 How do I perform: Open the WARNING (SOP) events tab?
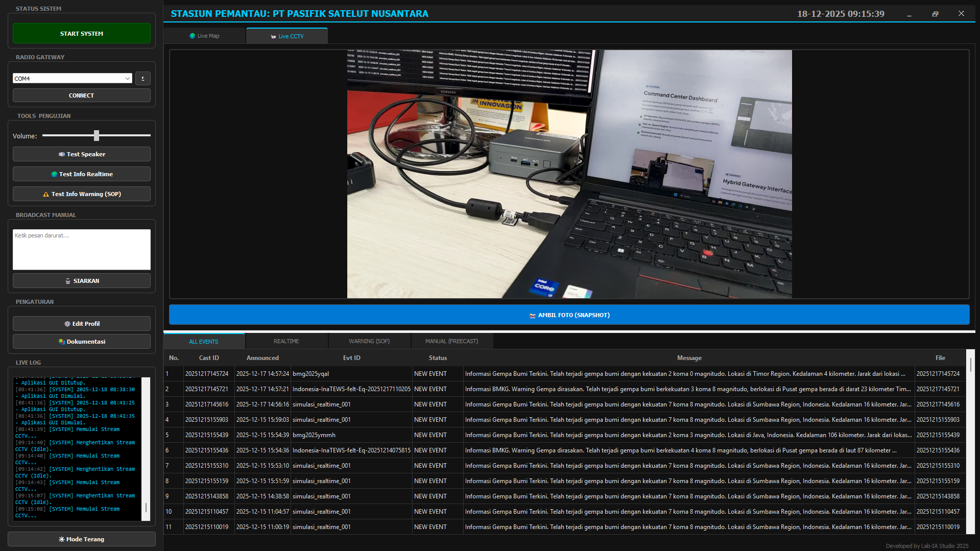coord(369,341)
